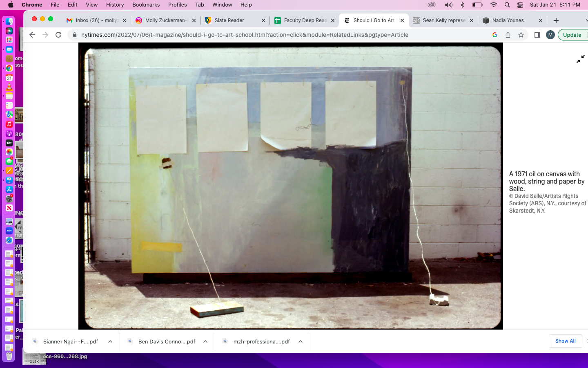
Task: Switch to the Faculty Deep Read tab
Action: point(305,20)
